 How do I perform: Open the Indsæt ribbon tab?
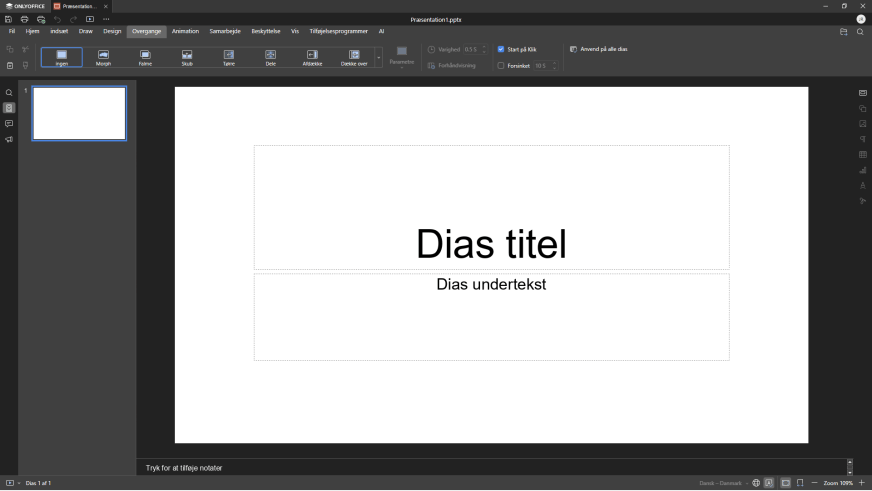click(x=59, y=31)
